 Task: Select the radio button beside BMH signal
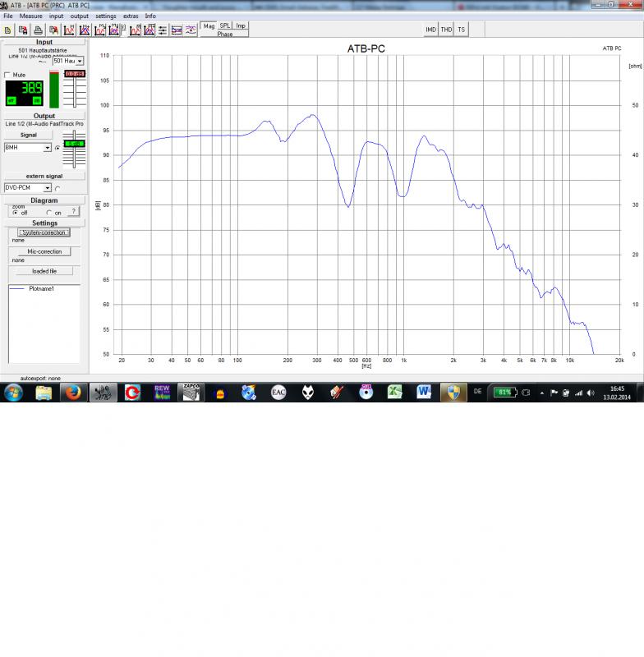click(57, 148)
